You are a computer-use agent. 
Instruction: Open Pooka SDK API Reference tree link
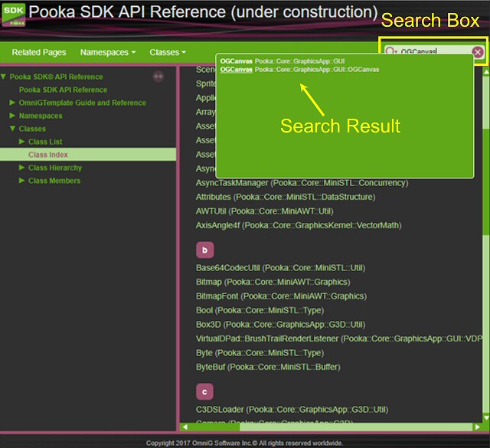pyautogui.click(x=63, y=90)
